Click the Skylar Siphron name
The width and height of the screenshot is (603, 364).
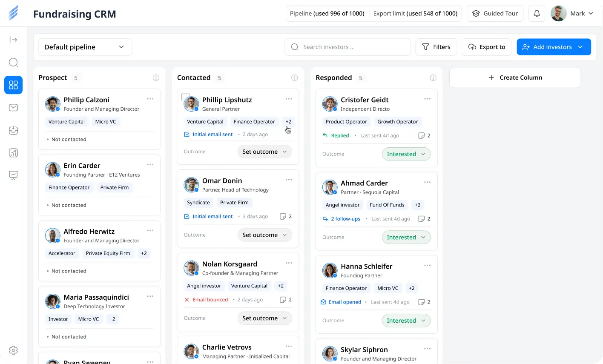coord(364,350)
